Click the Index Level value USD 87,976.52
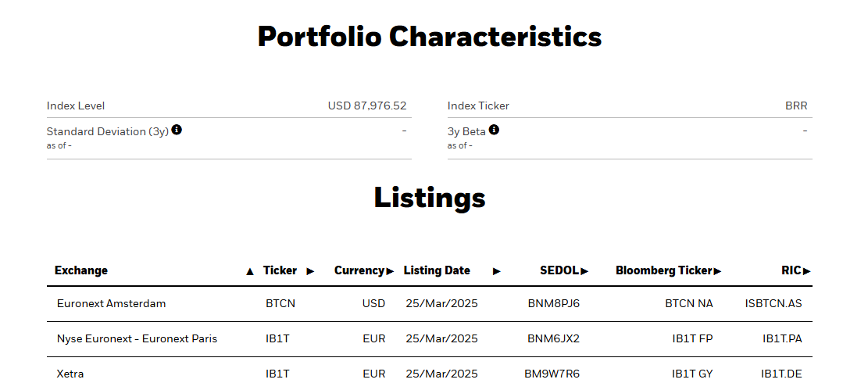868x390 pixels. tap(366, 106)
